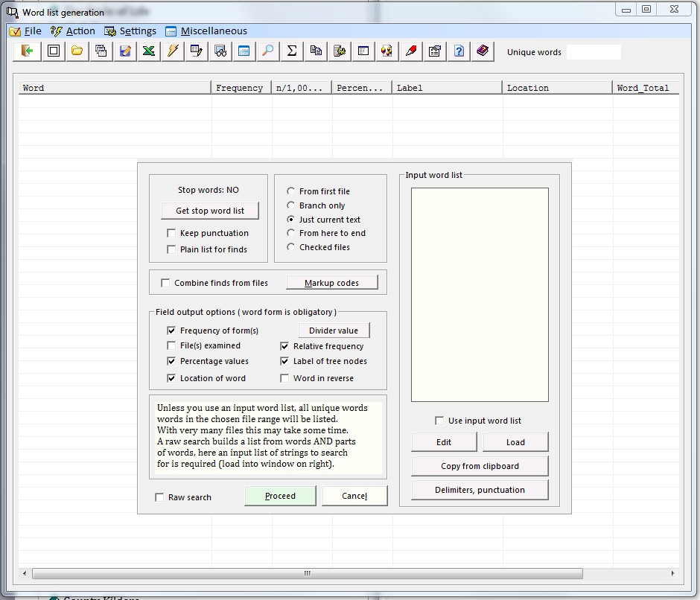
Task: Tick the Raw search checkbox
Action: [159, 497]
